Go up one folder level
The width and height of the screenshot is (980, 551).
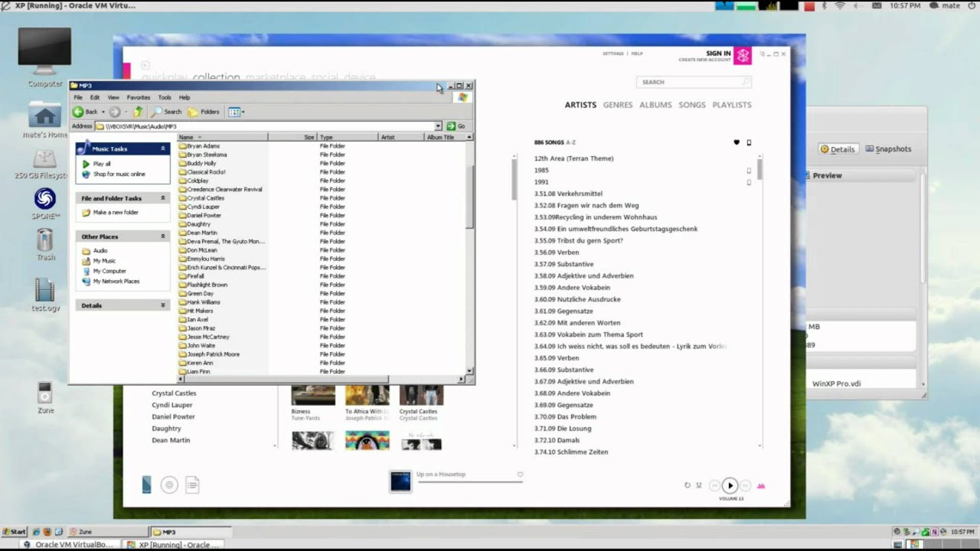tap(138, 112)
